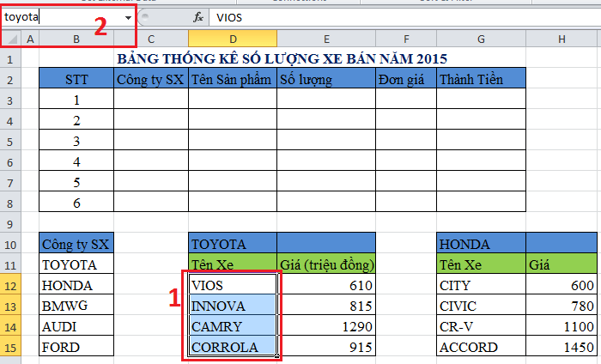Click the price cell 1100
This screenshot has width=601, height=364.
(562, 326)
